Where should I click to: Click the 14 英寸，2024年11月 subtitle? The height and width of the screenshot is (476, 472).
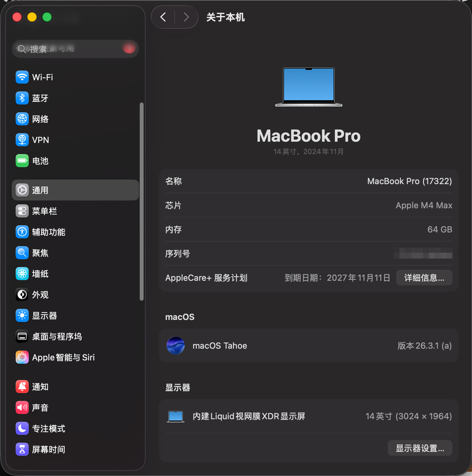coord(308,151)
